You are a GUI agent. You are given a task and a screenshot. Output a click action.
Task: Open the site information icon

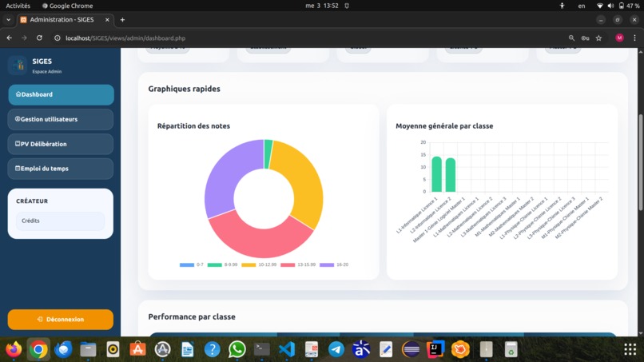click(57, 38)
